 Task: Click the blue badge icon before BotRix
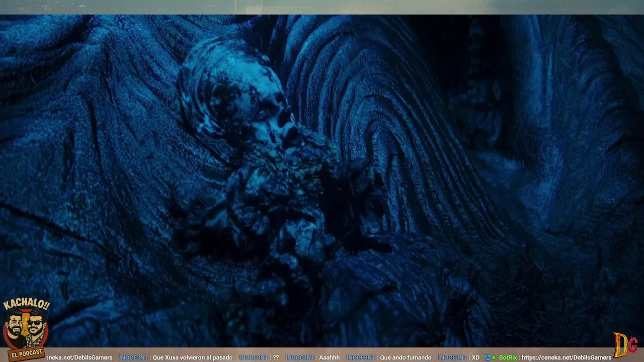(487, 357)
